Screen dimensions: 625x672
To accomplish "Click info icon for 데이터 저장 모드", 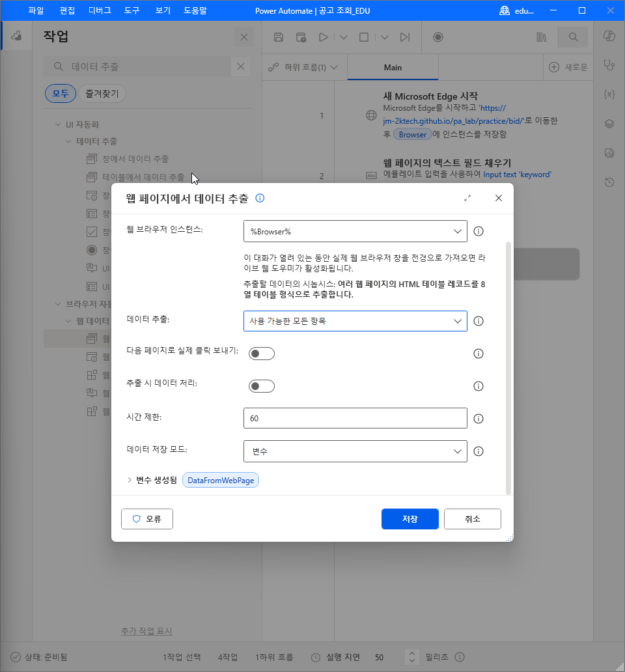I will (479, 451).
